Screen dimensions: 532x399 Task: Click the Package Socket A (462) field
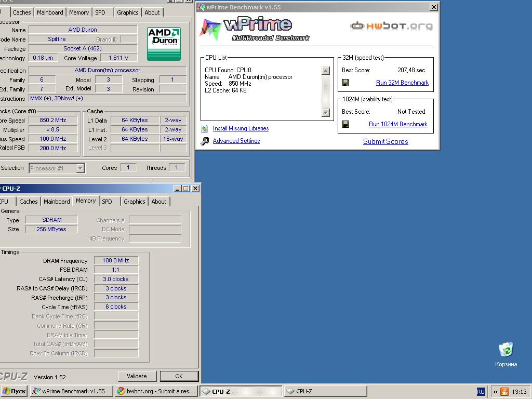click(83, 48)
